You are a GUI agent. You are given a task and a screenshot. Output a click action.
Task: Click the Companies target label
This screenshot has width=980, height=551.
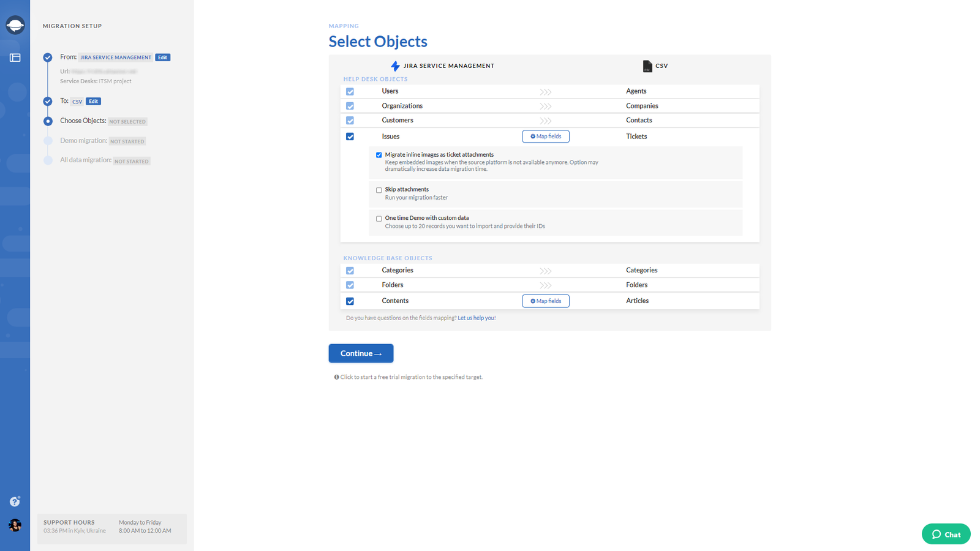(x=642, y=106)
